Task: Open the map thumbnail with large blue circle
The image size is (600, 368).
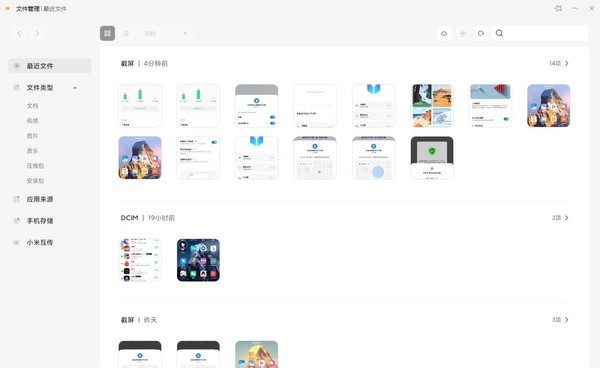Action: pos(373,158)
